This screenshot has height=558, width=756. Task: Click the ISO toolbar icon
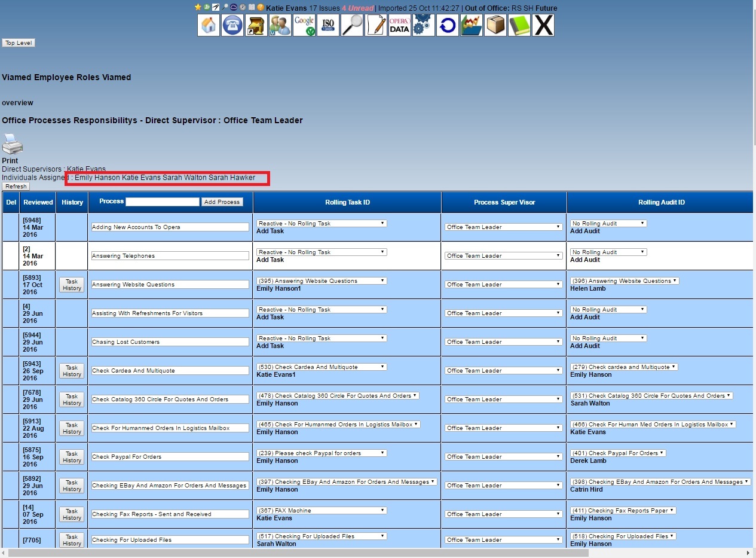[328, 25]
